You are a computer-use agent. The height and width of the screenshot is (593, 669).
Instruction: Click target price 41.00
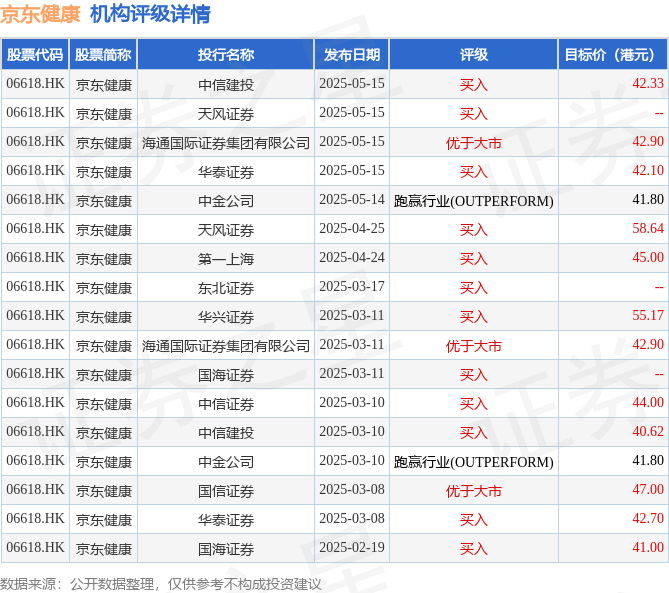tap(648, 547)
